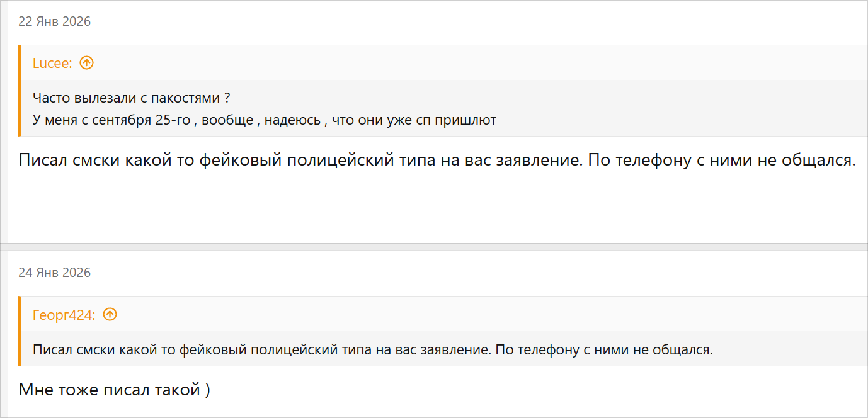Jump to Lucee's original post via arrow icon
Screen dimensions: 868x418
[87, 63]
